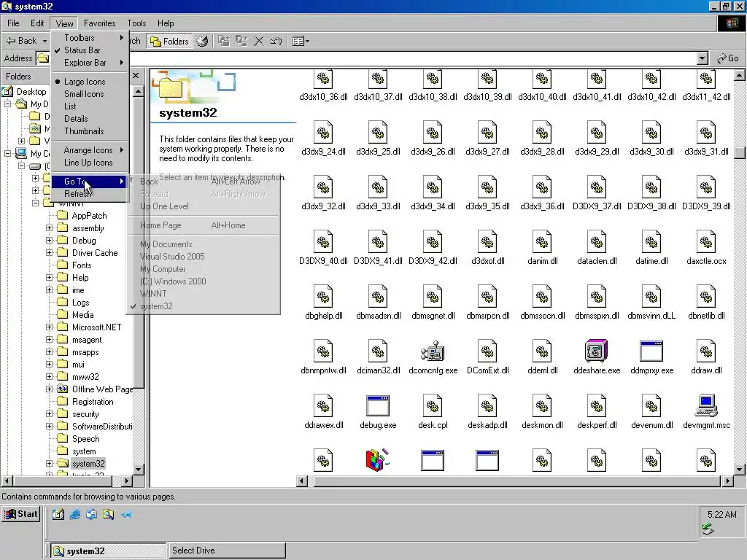Click the Move To toolbar icon
This screenshot has width=747, height=560.
click(x=223, y=41)
